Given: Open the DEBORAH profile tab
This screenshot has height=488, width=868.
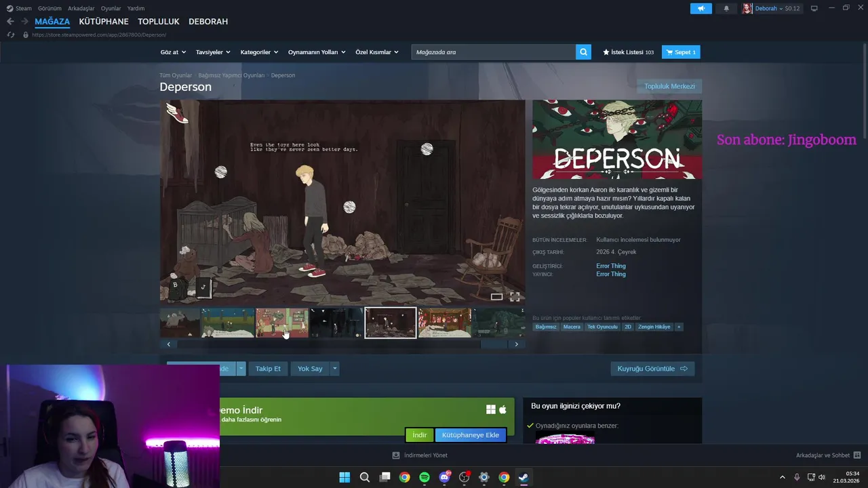Looking at the screenshot, I should 208,22.
